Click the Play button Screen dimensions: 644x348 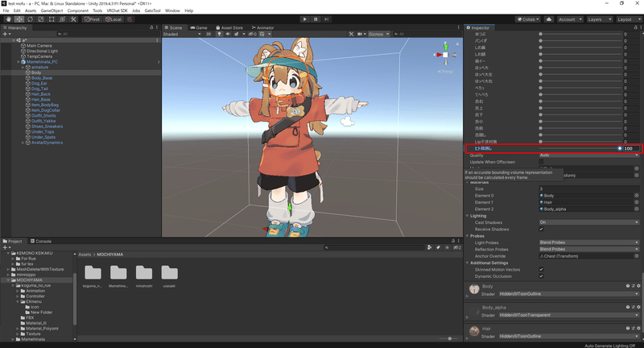coord(304,19)
